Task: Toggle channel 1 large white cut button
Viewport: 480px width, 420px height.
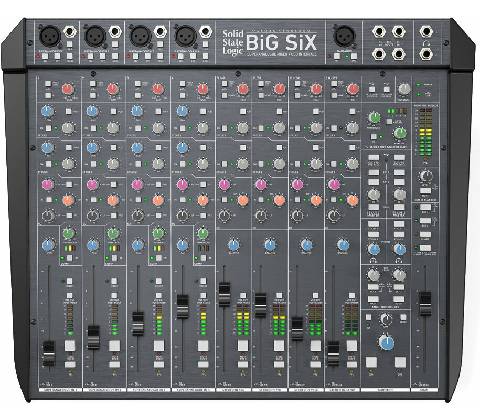Action: (70, 346)
